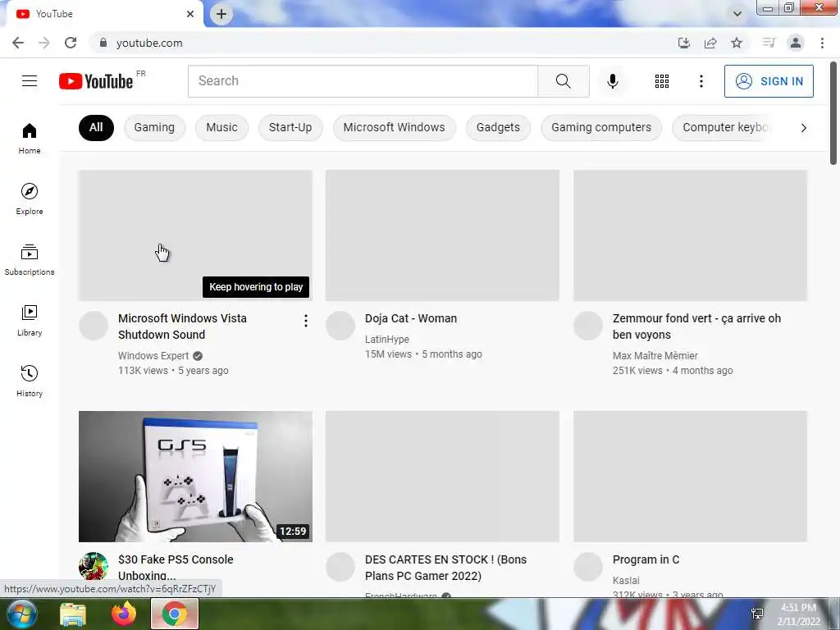Go back with the browser arrow
The height and width of the screenshot is (630, 840).
[x=18, y=43]
